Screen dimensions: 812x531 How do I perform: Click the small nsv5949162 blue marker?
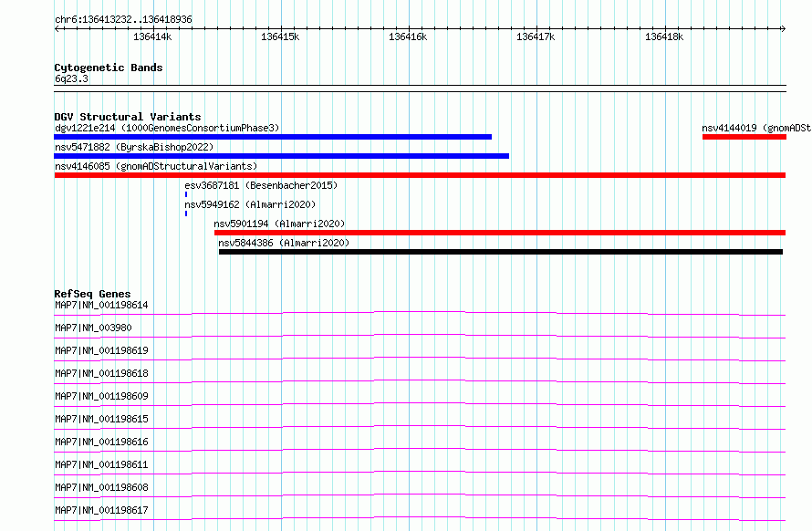[x=186, y=213]
